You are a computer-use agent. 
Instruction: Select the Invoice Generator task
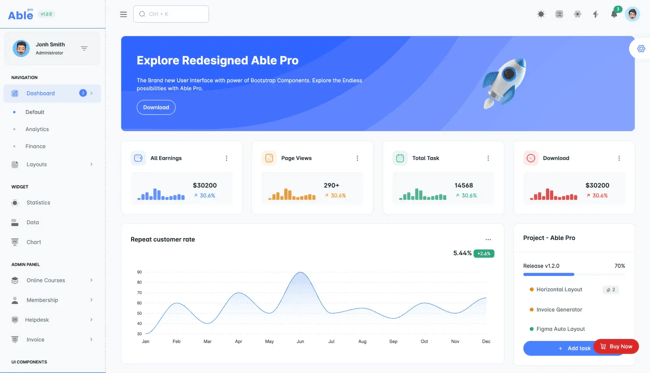coord(559,310)
